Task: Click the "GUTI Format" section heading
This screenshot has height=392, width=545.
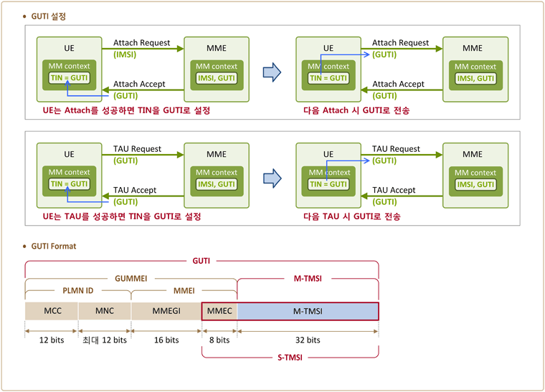Action: (54, 247)
